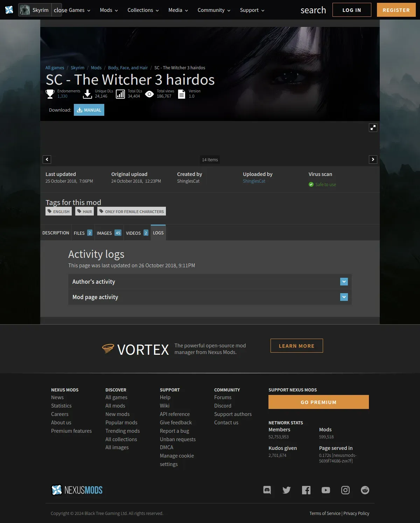Open the Community dropdown menu
The height and width of the screenshot is (523, 420).
[x=214, y=10]
